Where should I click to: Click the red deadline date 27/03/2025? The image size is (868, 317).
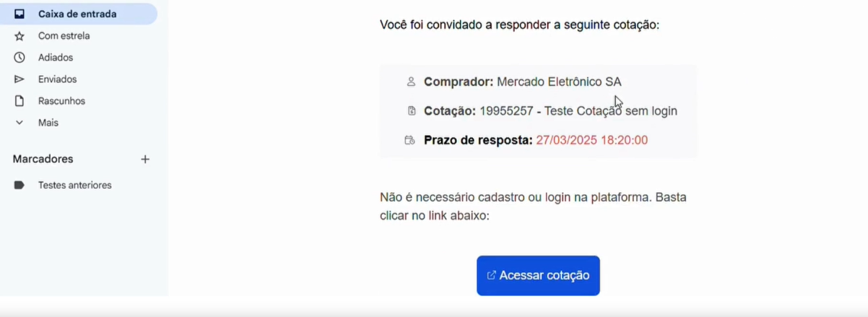coord(591,140)
